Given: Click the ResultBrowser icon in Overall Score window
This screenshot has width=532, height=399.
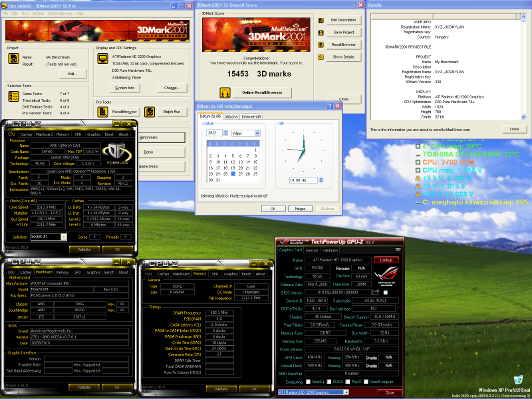Looking at the screenshot, I should point(321,45).
